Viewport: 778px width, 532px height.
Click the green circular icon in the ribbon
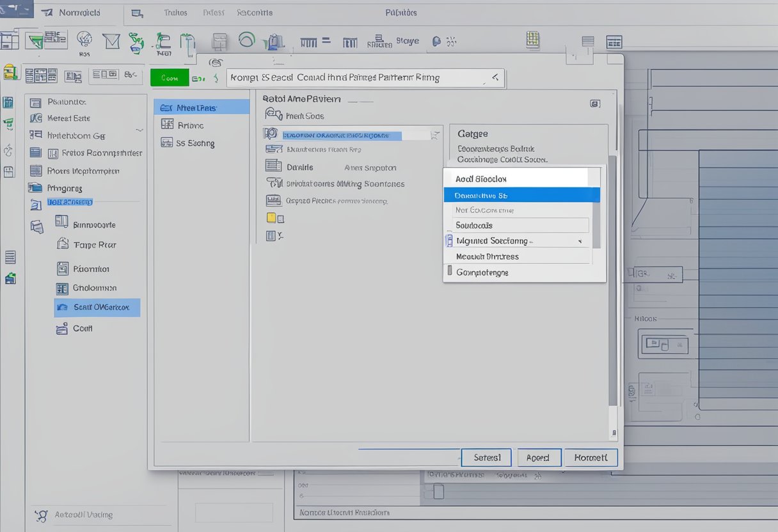(246, 40)
